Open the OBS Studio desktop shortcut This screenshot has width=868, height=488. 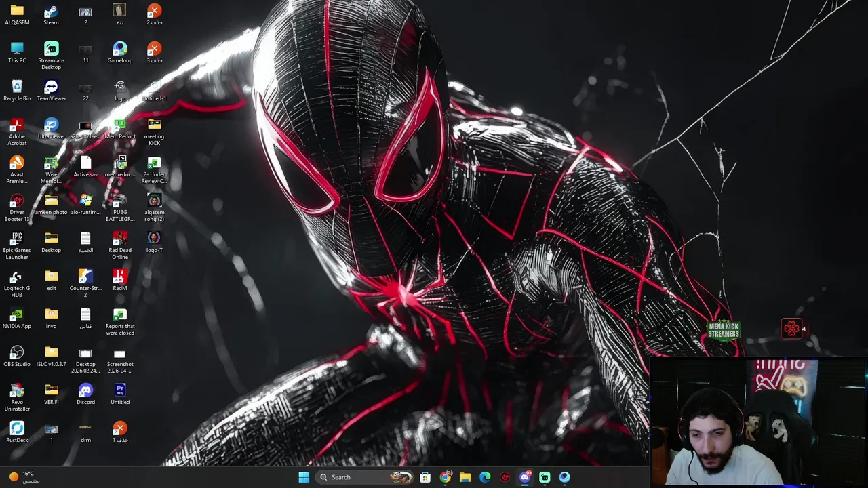point(17,356)
